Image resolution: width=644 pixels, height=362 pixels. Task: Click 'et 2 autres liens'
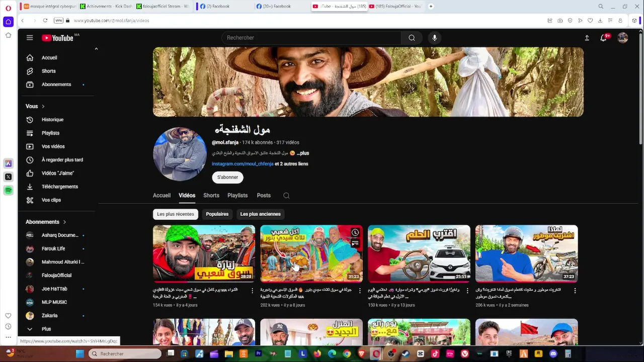click(291, 164)
